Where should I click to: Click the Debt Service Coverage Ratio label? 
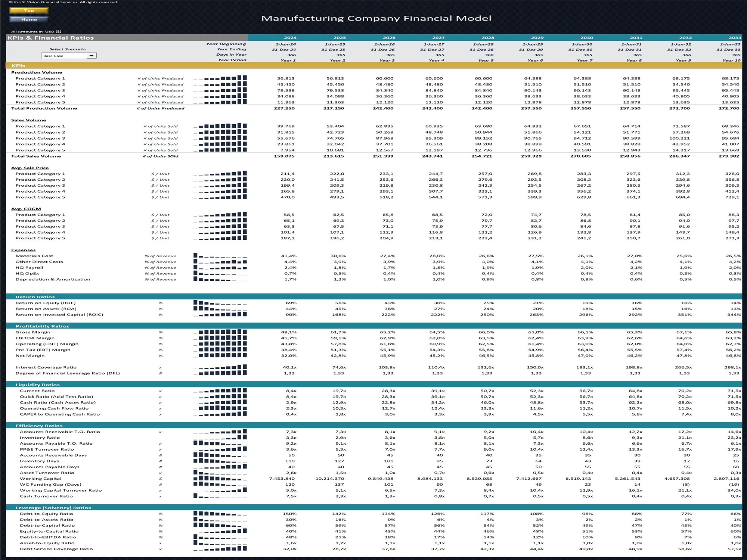click(56, 549)
